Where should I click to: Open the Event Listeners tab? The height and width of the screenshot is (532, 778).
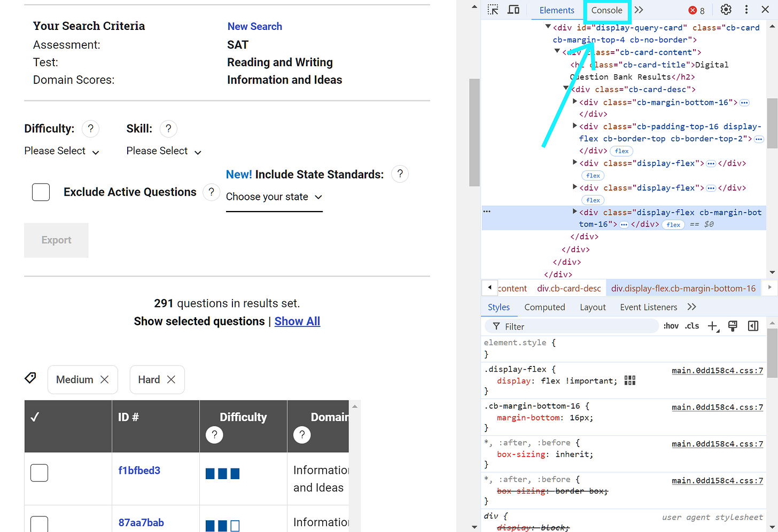(x=648, y=307)
